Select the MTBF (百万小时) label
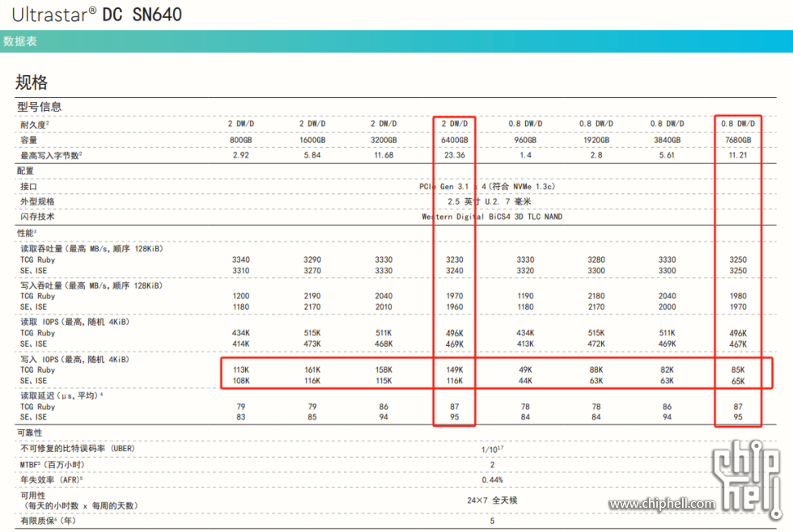 point(53,465)
